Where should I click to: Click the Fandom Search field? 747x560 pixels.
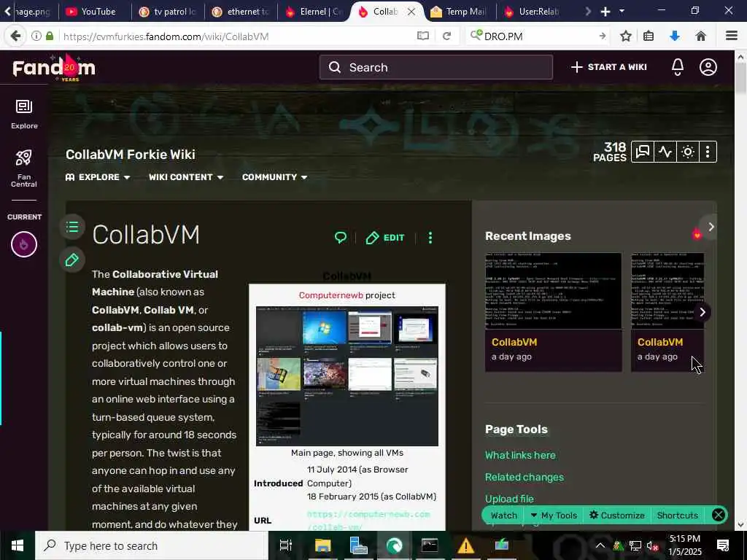436,67
